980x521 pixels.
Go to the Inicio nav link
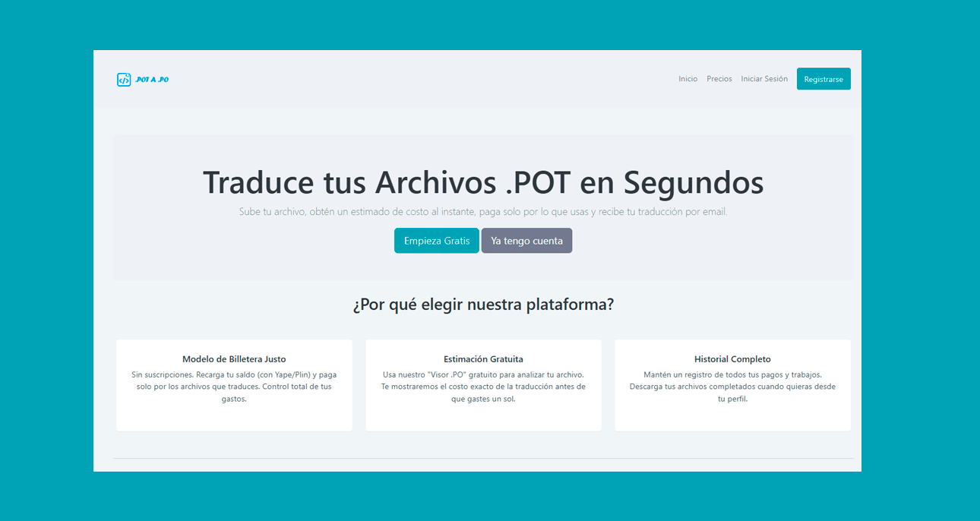[688, 79]
